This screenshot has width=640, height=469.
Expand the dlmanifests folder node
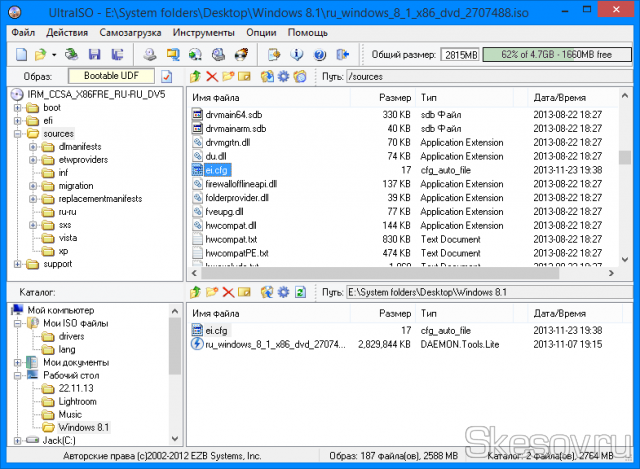[33, 146]
